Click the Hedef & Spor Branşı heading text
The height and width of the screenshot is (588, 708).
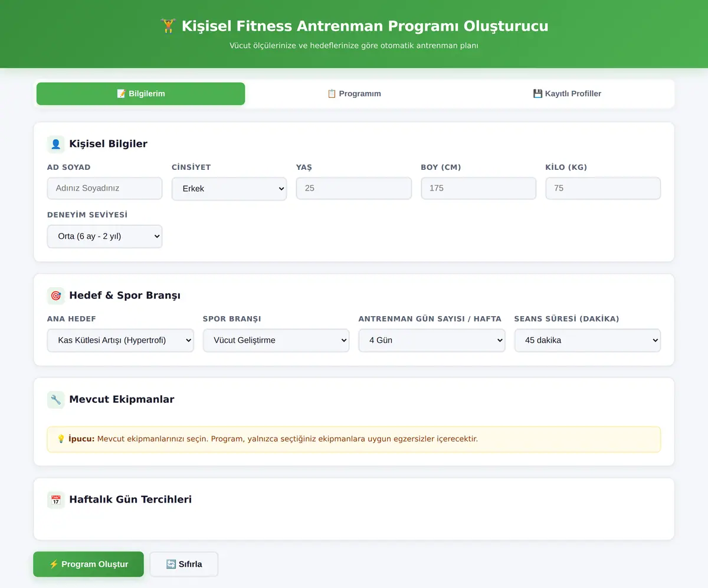(x=124, y=295)
